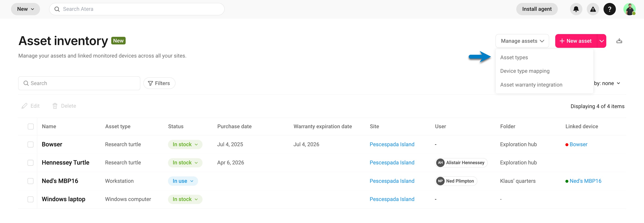This screenshot has width=644, height=223.
Task: Click the Edit pencil icon
Action: pyautogui.click(x=25, y=106)
